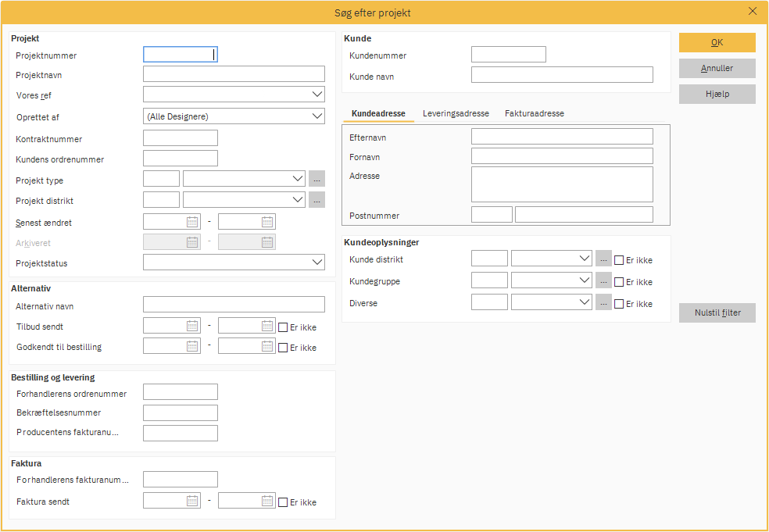Check 'Er ikke' for Faktura sendt
This screenshot has width=769, height=532.
(x=283, y=502)
